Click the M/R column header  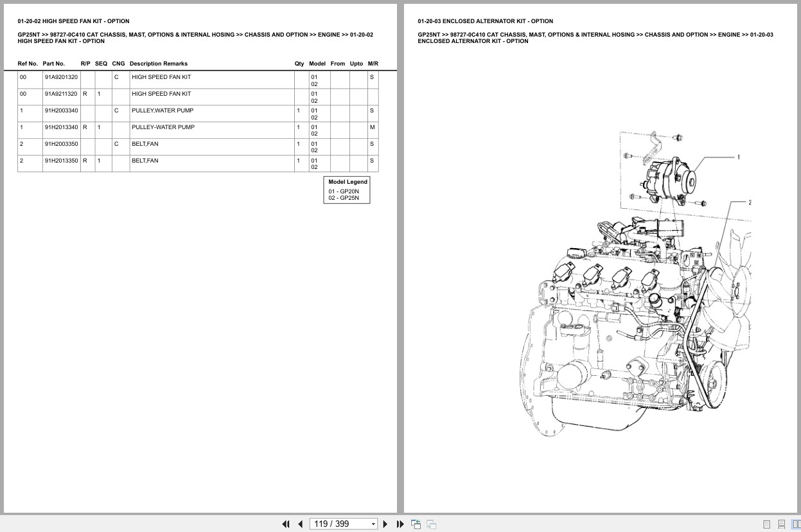click(x=373, y=64)
